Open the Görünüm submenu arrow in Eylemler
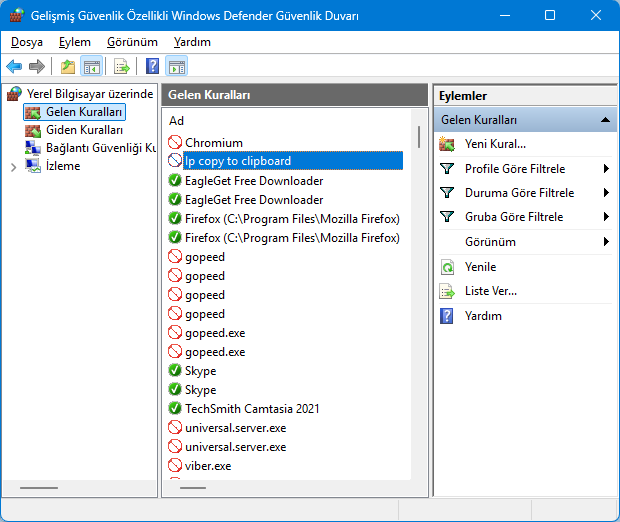 tap(606, 242)
